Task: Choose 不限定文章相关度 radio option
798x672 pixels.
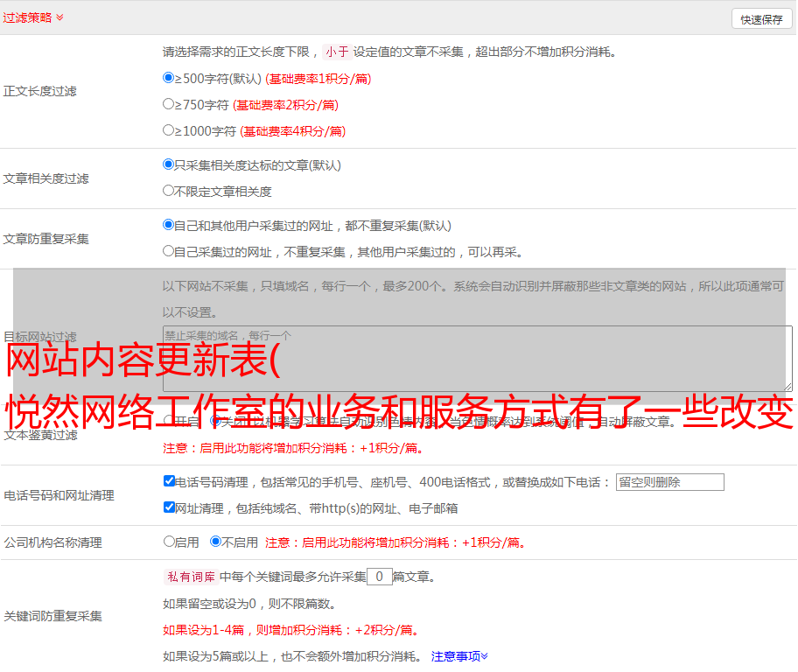Action: [168, 191]
